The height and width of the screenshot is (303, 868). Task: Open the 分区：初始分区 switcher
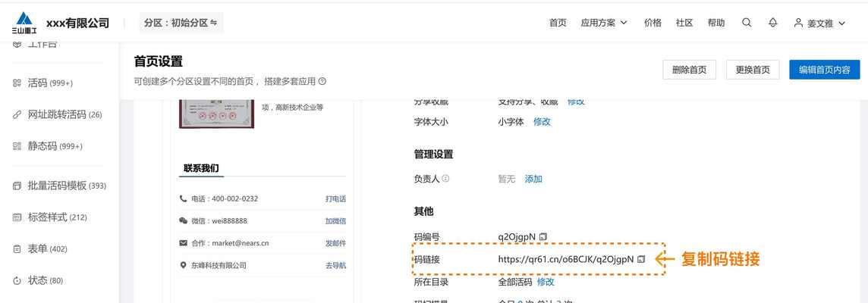click(181, 23)
